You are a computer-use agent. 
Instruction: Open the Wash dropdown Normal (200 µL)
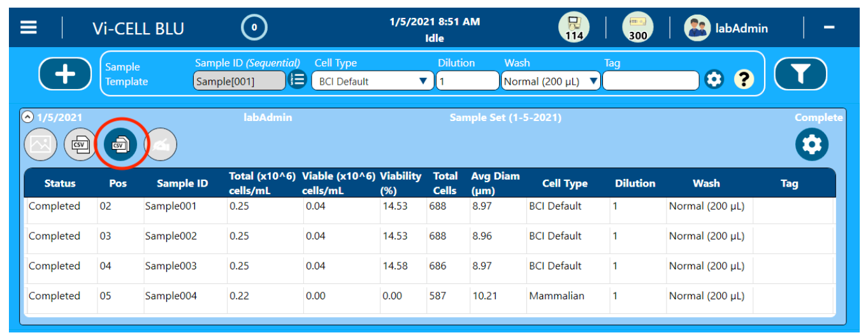551,81
